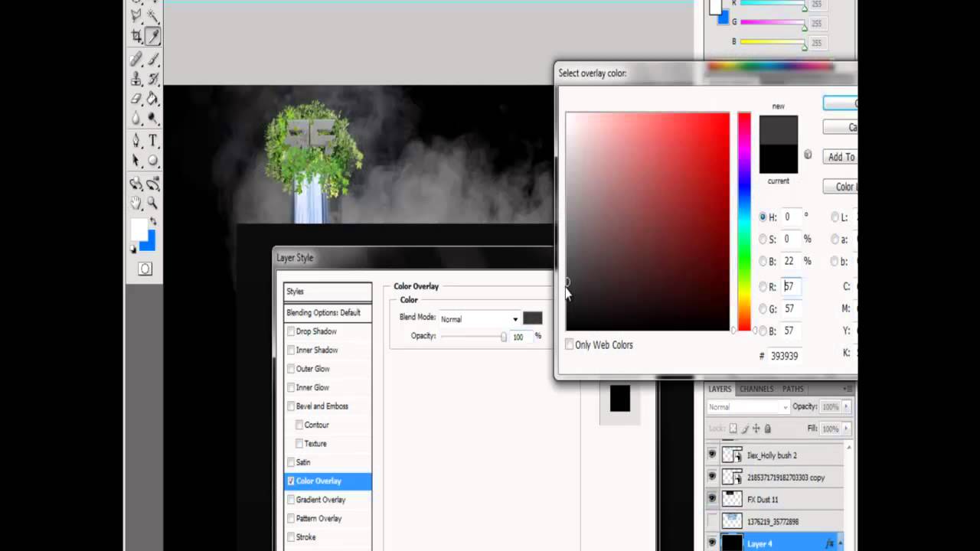Select the Pen tool
The height and width of the screenshot is (551, 980).
click(136, 141)
